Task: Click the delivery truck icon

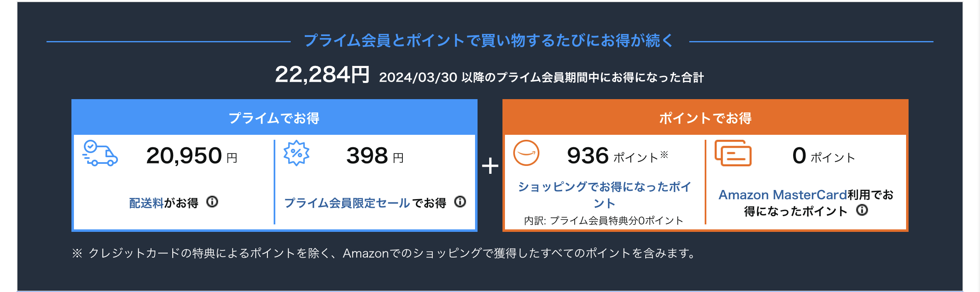Action: point(100,153)
